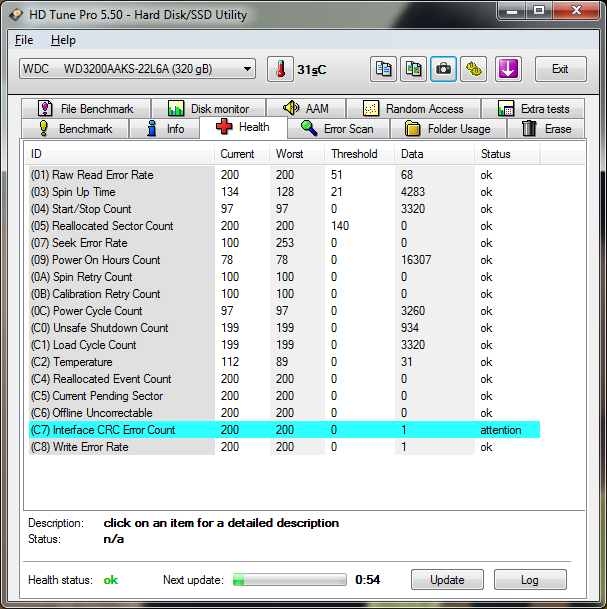Click the 4283 spin up data value

point(413,192)
